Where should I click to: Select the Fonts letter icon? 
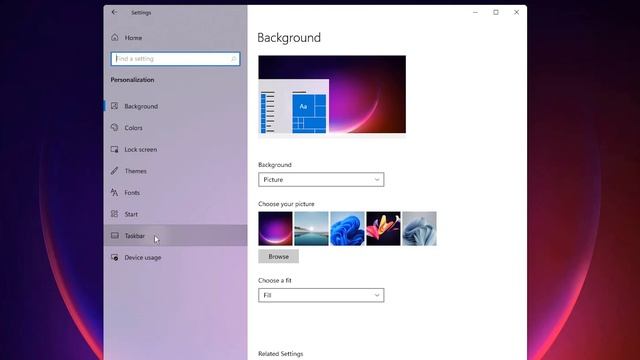(115, 192)
